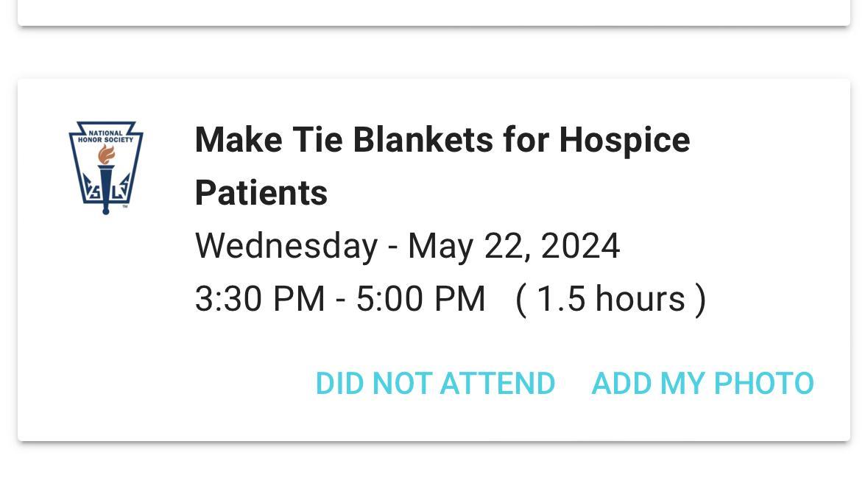Tap the ADD MY PHOTO button
The height and width of the screenshot is (486, 868).
point(702,384)
